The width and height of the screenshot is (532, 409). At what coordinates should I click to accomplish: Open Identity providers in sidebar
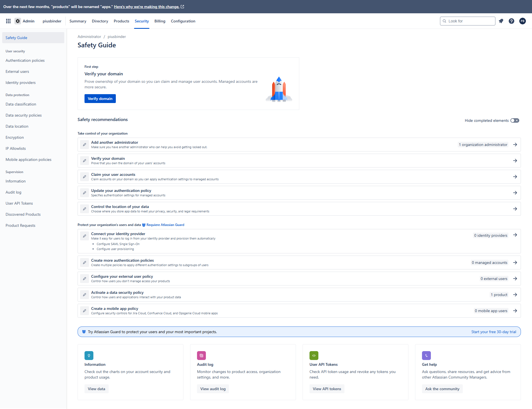click(x=21, y=83)
